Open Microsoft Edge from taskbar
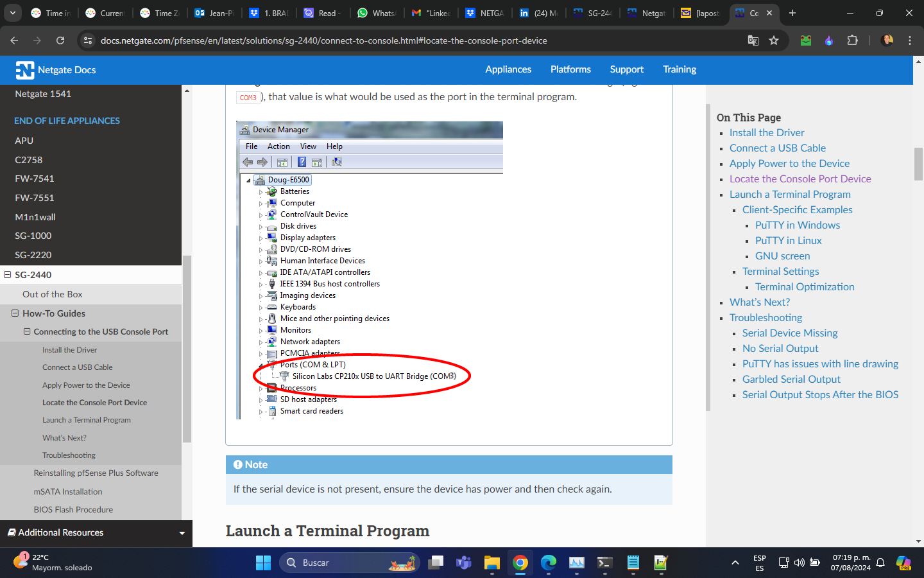 coord(549,563)
